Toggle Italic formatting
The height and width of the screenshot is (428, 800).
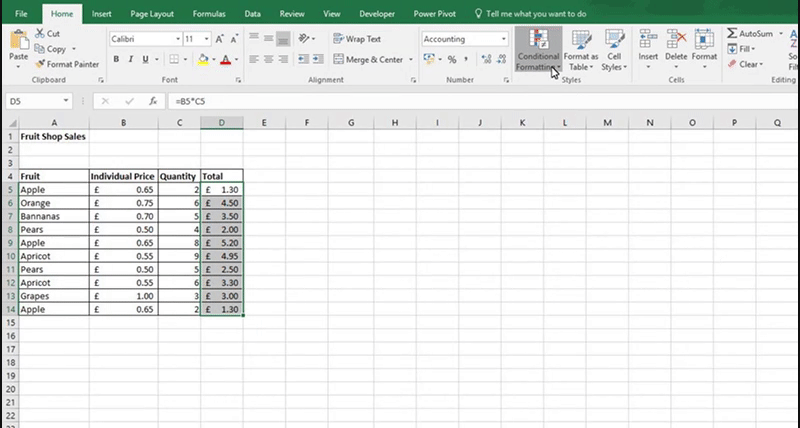(x=131, y=60)
